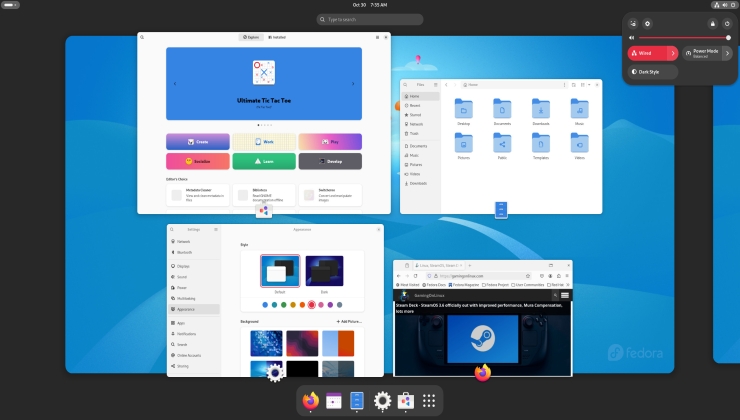Show the applications grid
Viewport: 740px width, 420px height.
(430, 401)
